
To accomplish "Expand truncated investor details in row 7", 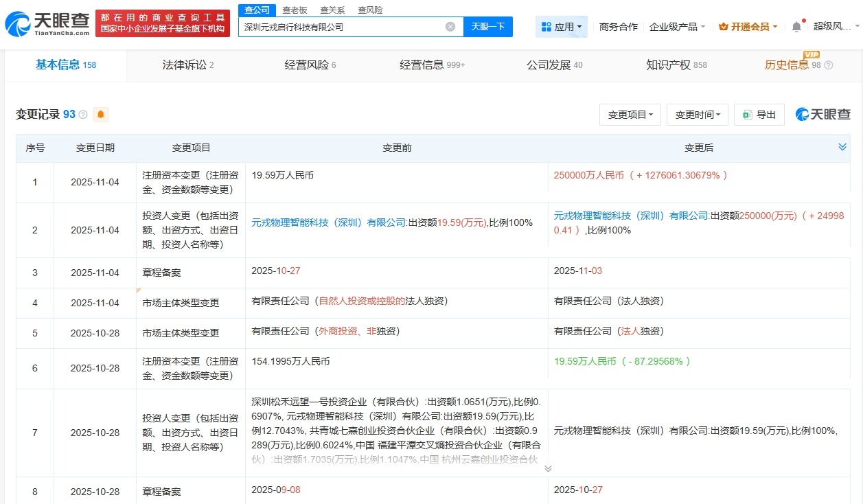I will (547, 468).
